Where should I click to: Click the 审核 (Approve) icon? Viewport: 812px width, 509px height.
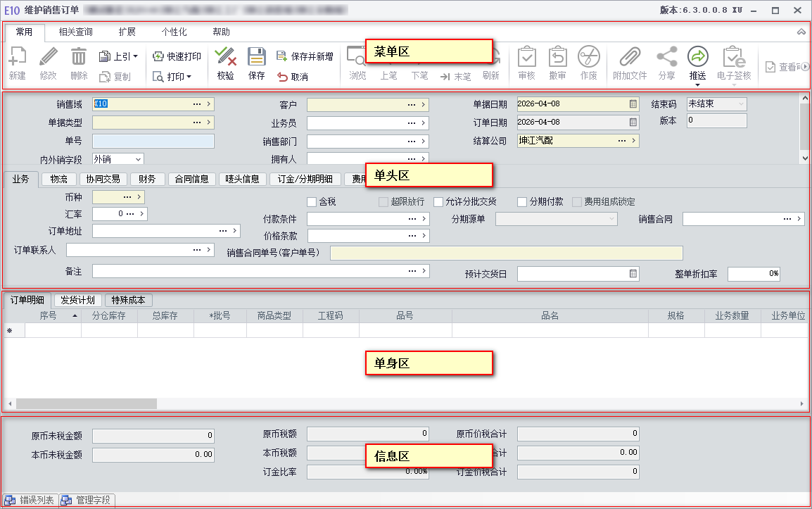[526, 57]
